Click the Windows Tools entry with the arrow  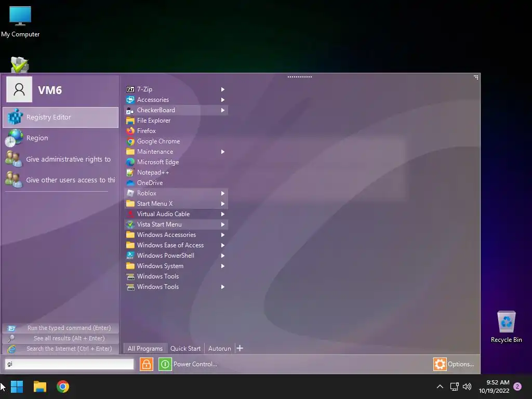point(176,287)
